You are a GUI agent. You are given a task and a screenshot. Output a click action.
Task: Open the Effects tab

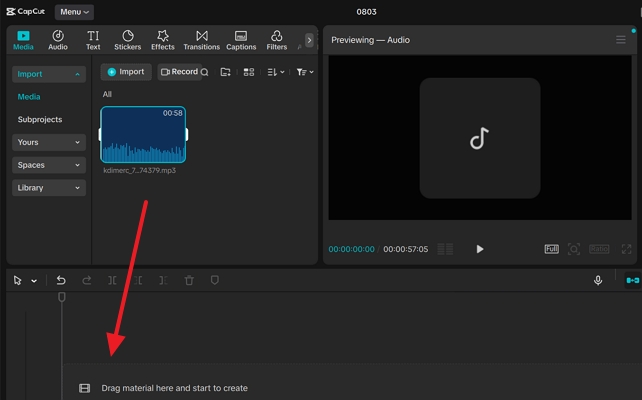pos(163,40)
